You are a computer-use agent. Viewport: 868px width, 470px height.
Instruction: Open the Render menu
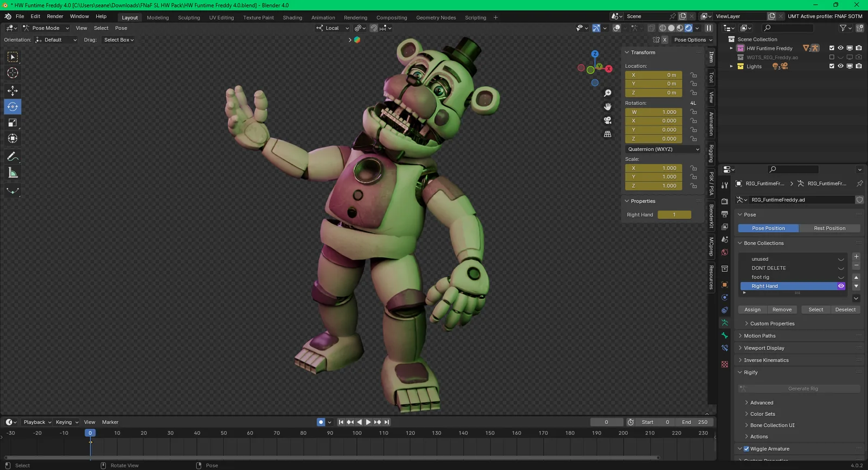pyautogui.click(x=55, y=16)
